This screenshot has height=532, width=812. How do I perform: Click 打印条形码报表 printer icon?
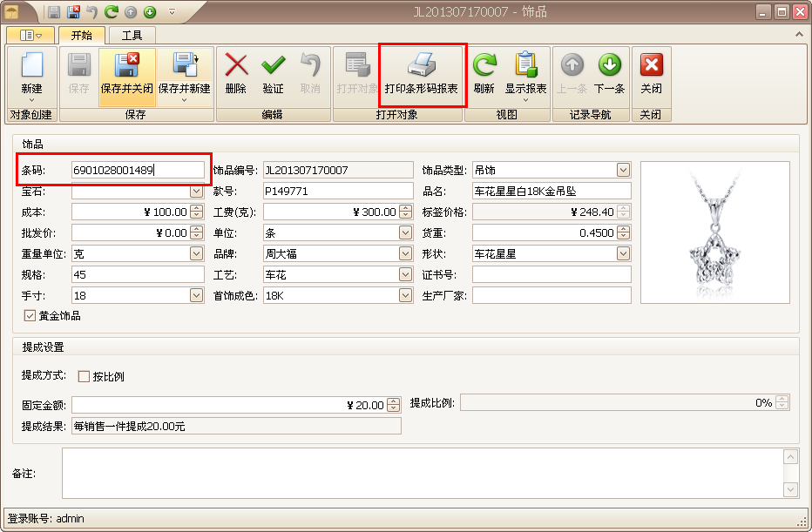(x=422, y=66)
